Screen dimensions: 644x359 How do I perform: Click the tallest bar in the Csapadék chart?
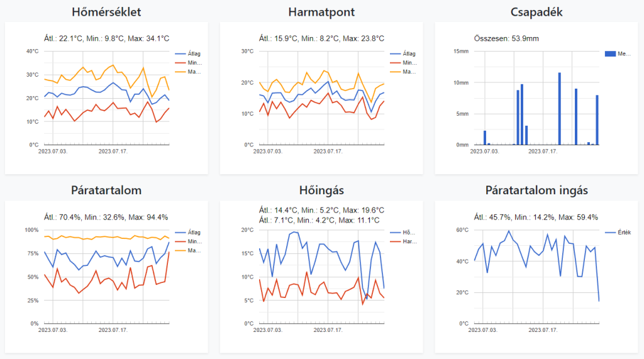(x=560, y=108)
